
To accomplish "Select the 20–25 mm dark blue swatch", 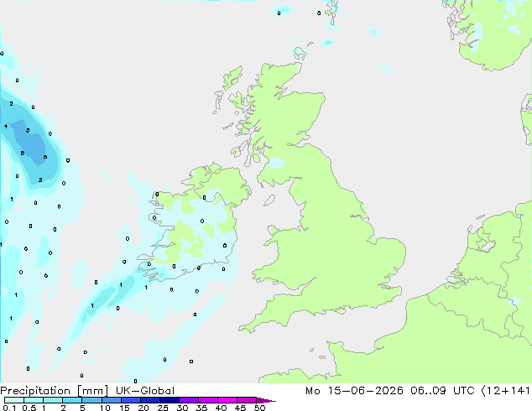I will (149, 400).
